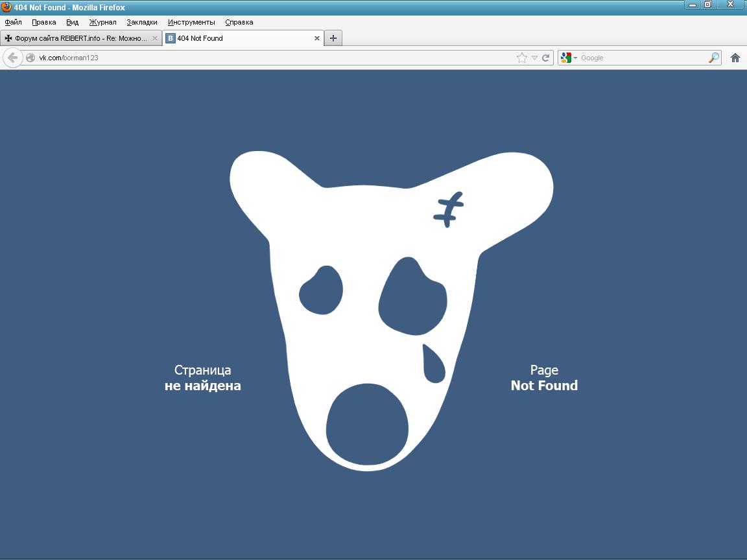Go back with the back arrow

13,58
